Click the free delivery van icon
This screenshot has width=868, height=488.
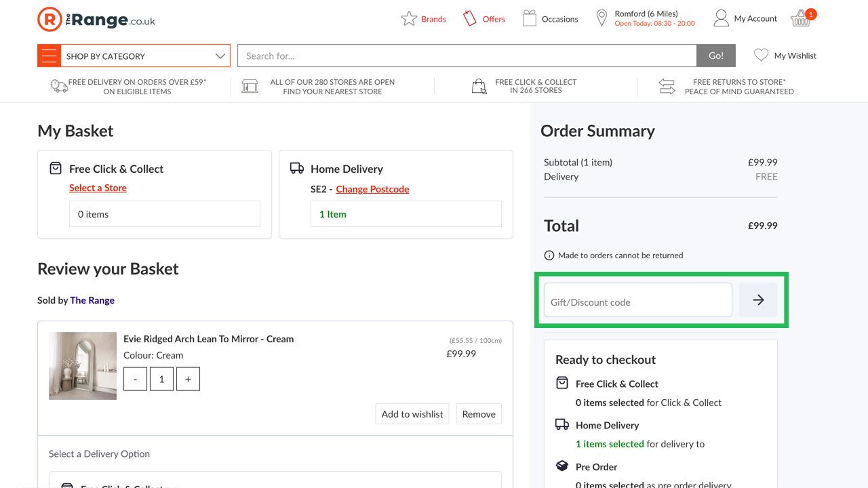point(58,86)
